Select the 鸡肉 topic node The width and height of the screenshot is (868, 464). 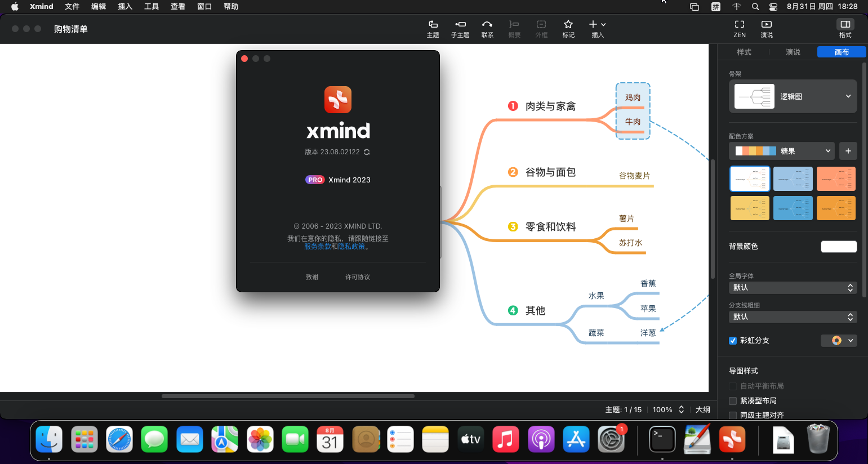coord(633,97)
